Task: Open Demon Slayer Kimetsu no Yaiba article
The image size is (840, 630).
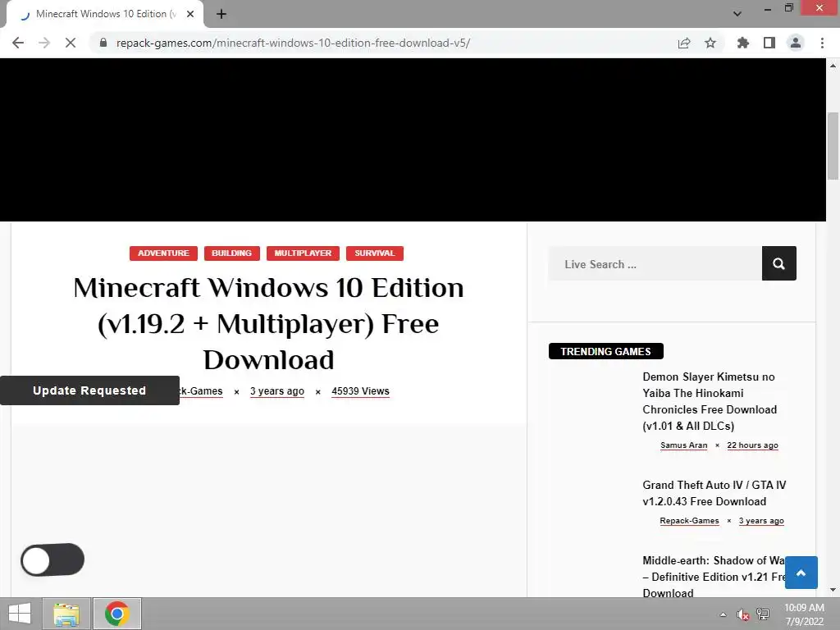Action: 710,401
